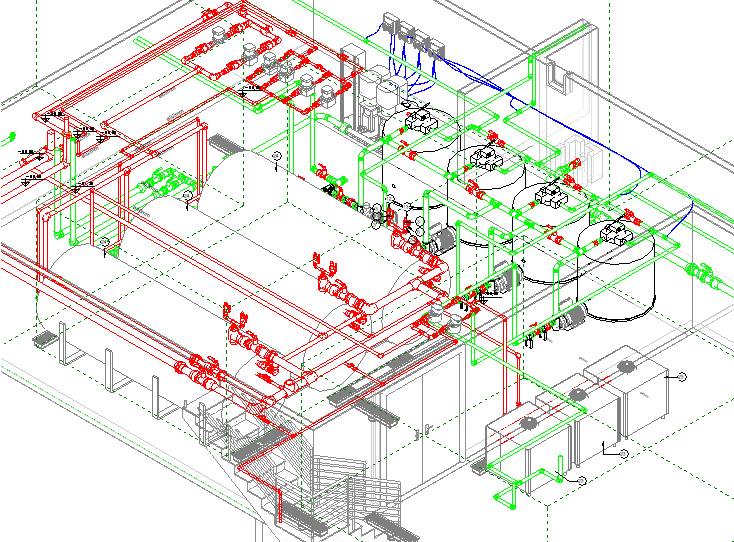This screenshot has height=542, width=734.
Task: Select the leftmost blue control panel box
Action: point(391,24)
